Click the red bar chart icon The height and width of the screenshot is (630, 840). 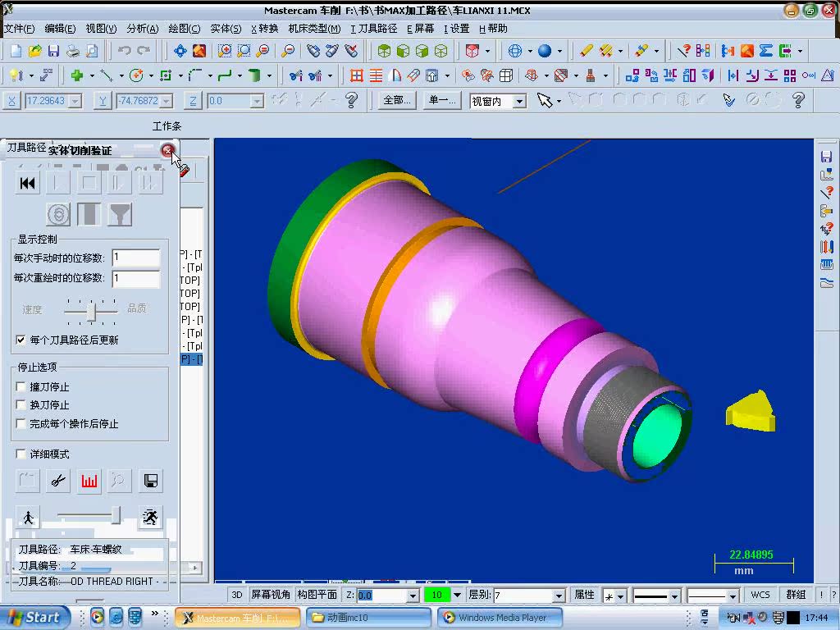tap(89, 481)
